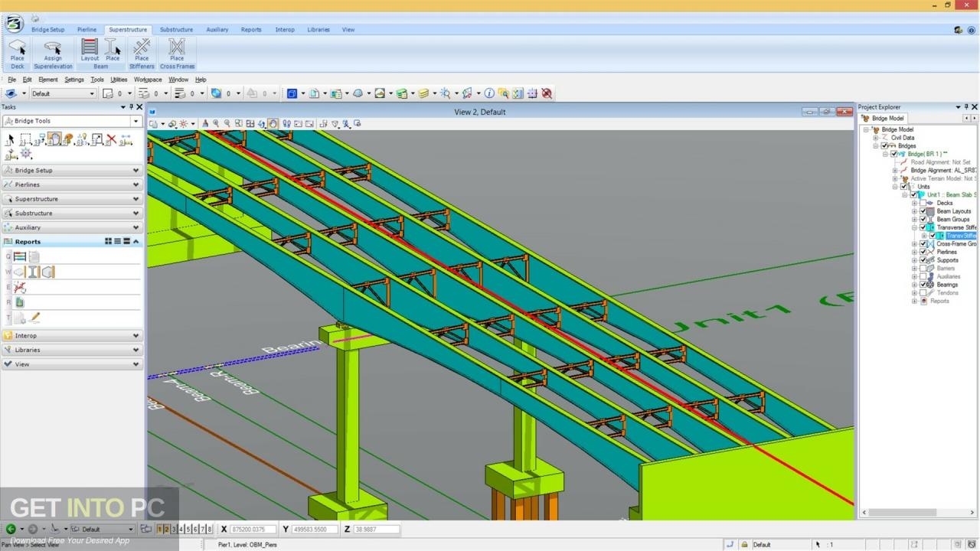Switch Reports group to list layout
This screenshot has height=551, width=980.
(117, 241)
